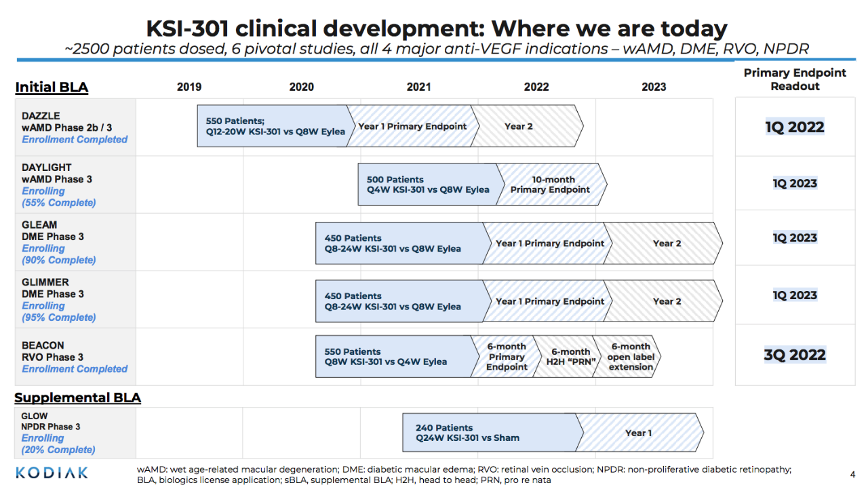This screenshot has height=485, width=868.
Task: Select the DAYLIGHT 10-month Primary Endpoint segment
Action: pyautogui.click(x=549, y=185)
